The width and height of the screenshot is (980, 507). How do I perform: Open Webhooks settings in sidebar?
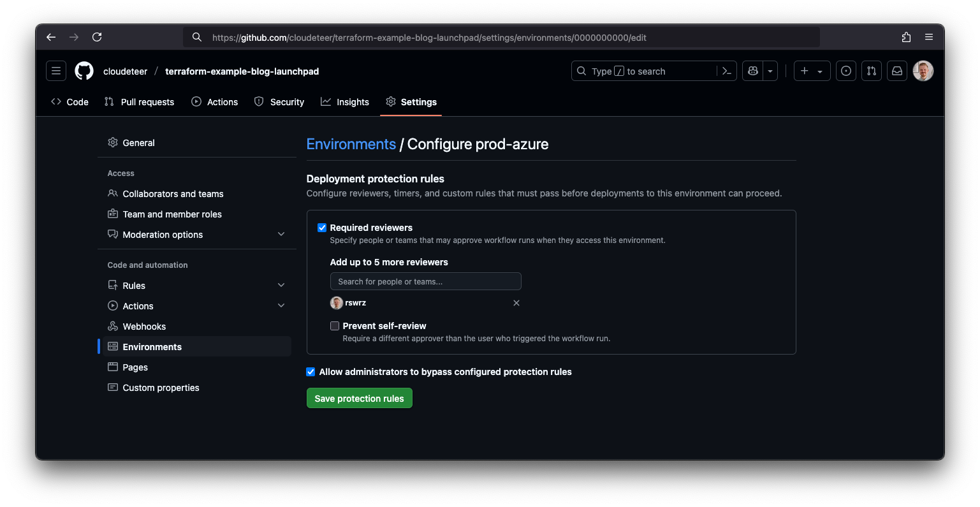point(197,327)
